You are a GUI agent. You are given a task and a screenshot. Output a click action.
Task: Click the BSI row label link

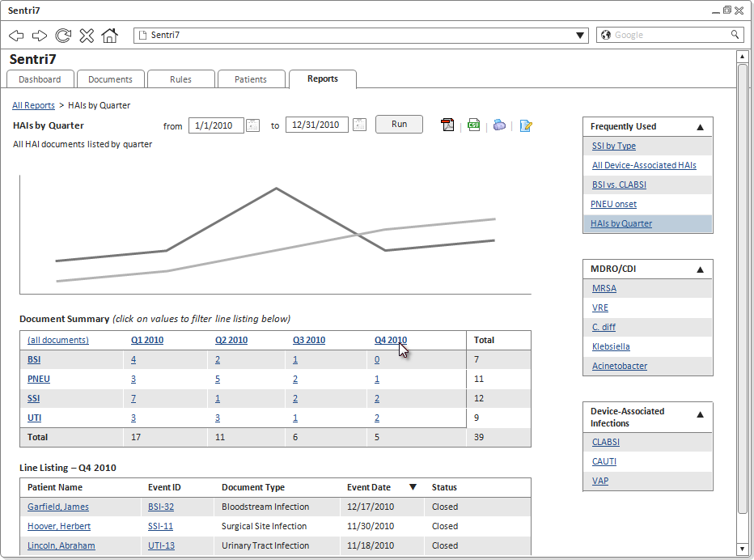pos(34,359)
